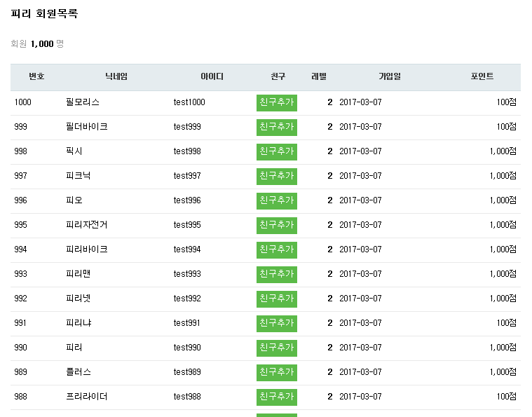The height and width of the screenshot is (417, 532).
Task: Click 친구추가 next to 피크닉
Action: 276,176
